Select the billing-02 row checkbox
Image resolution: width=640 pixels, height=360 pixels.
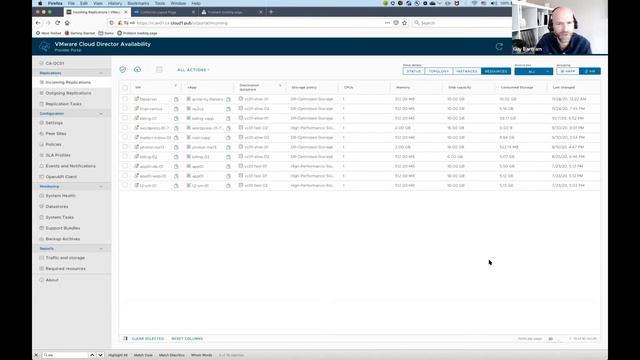pyautogui.click(x=125, y=156)
